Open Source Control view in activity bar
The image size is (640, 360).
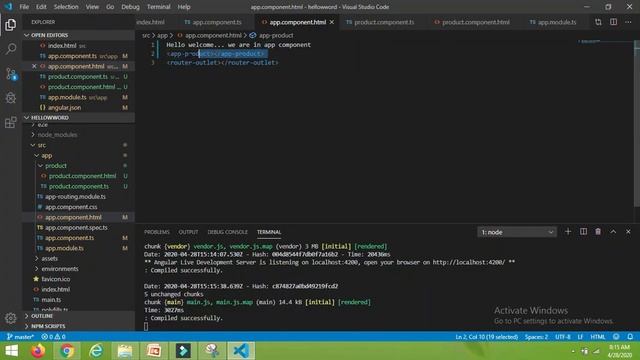pyautogui.click(x=11, y=74)
